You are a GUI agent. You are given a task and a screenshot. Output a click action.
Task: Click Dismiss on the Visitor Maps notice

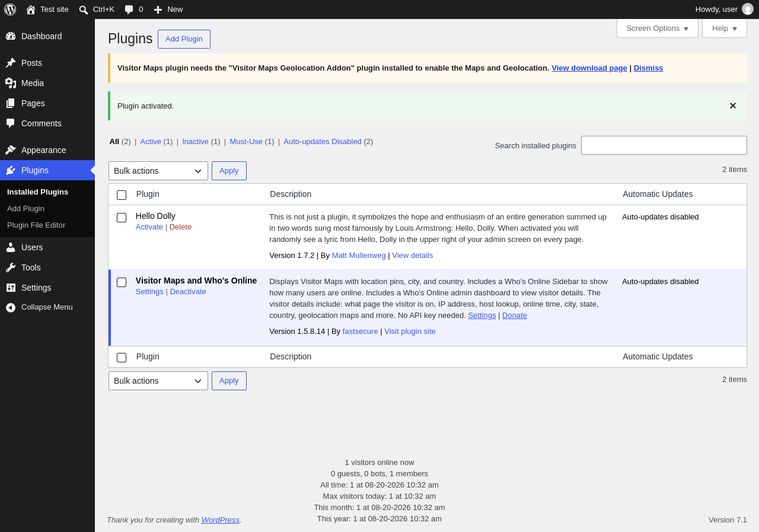tap(648, 68)
